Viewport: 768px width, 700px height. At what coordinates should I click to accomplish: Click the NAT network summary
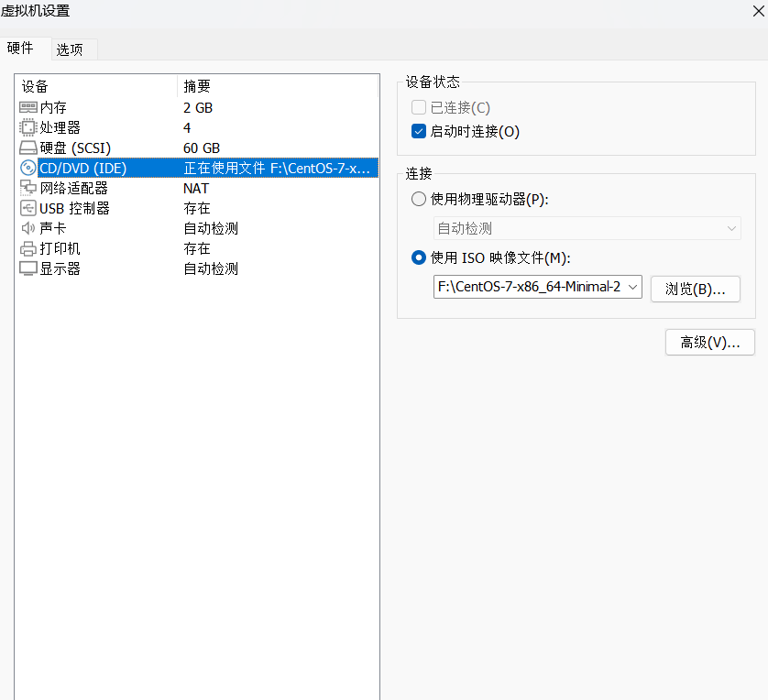pos(196,189)
